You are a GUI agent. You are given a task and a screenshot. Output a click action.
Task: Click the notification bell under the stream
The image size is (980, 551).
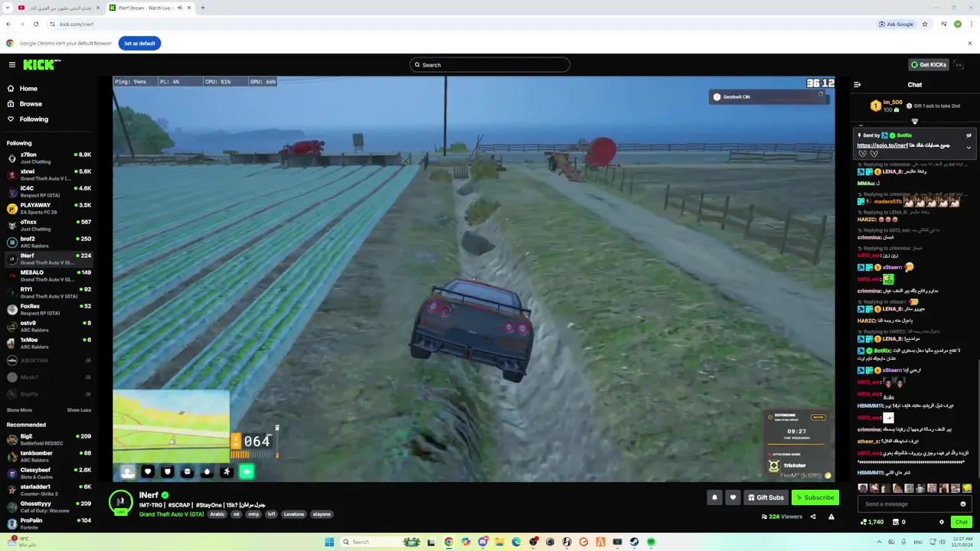coord(714,497)
